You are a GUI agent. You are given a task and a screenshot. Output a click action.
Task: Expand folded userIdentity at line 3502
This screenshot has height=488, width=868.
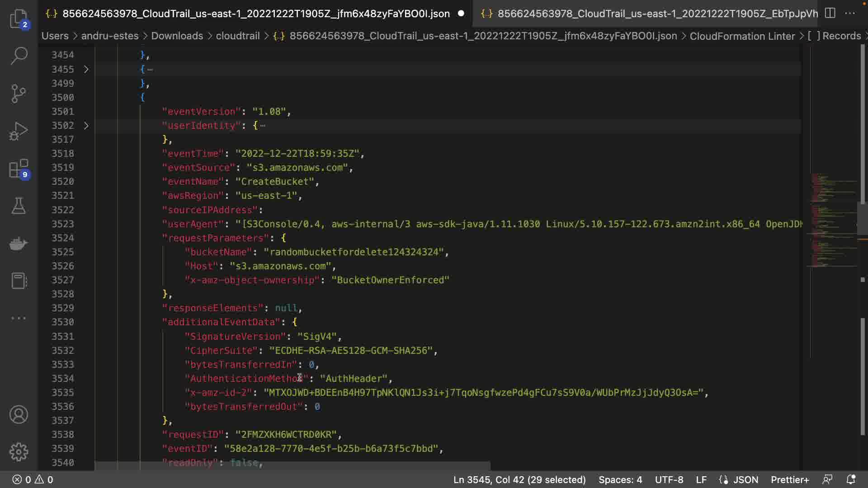[86, 125]
